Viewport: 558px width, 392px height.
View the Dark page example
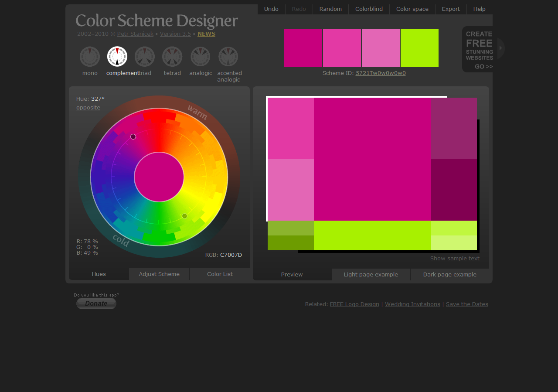tap(450, 274)
